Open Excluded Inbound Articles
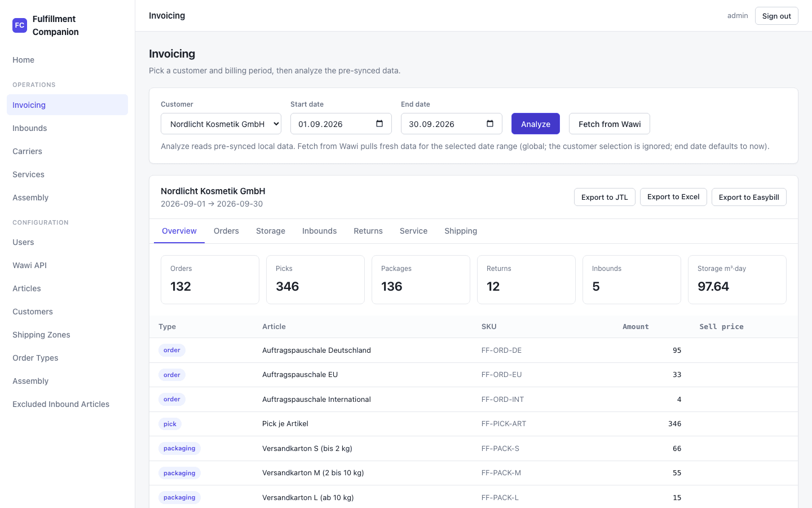The height and width of the screenshot is (508, 812). click(67, 404)
